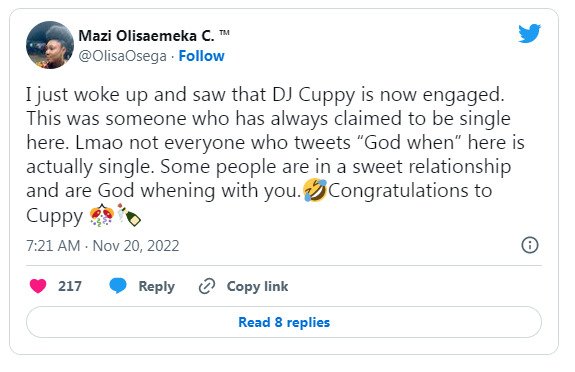The image size is (575, 372).
Task: Click the Follow link
Action: coord(201,56)
